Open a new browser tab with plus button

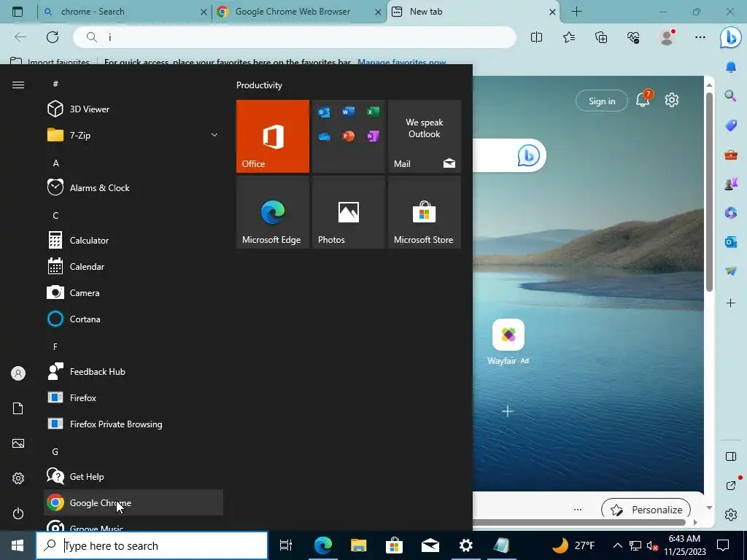coord(576,12)
